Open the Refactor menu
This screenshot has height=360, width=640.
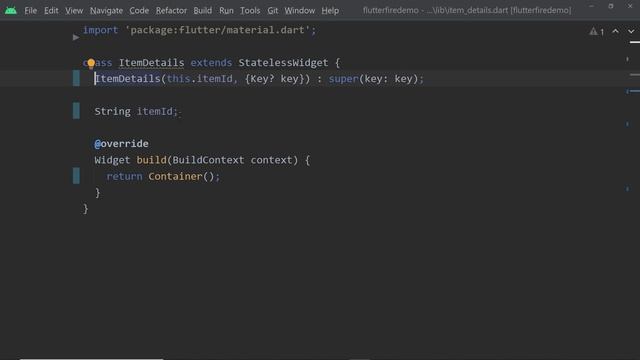click(171, 10)
